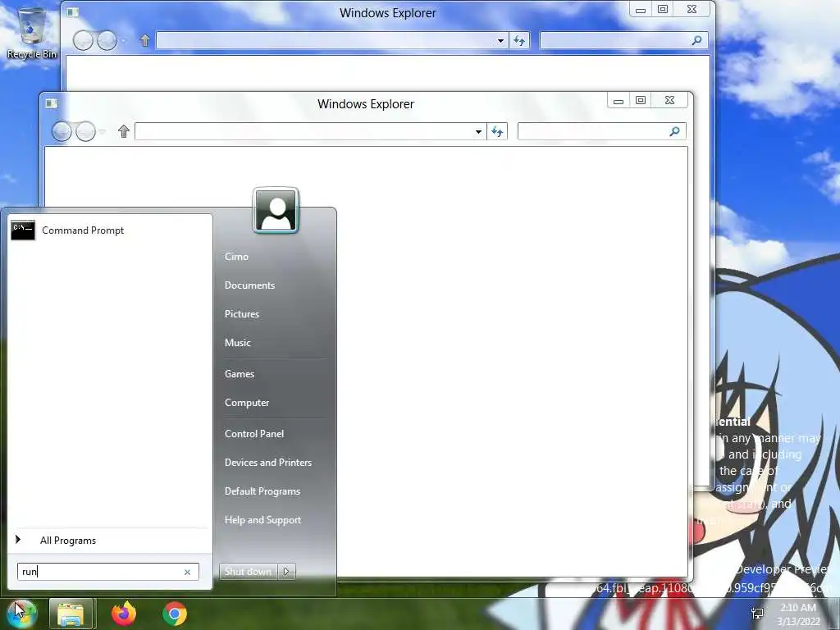
Task: Launch Google Chrome from taskbar
Action: tap(175, 614)
